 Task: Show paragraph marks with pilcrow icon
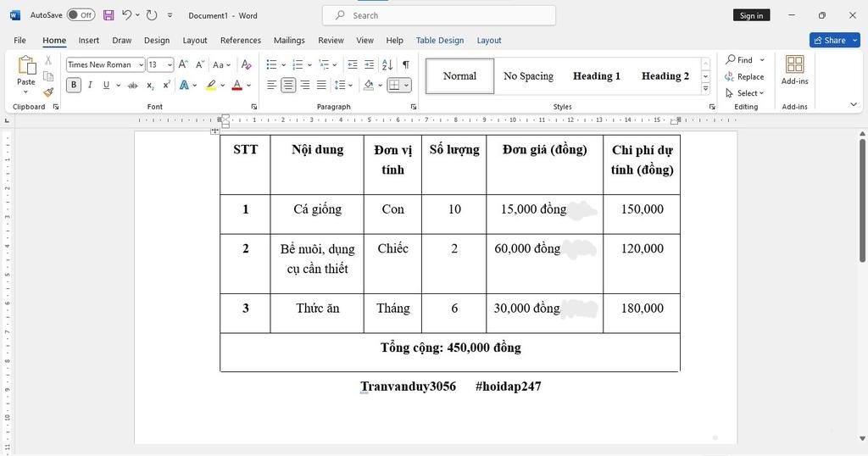tap(406, 64)
